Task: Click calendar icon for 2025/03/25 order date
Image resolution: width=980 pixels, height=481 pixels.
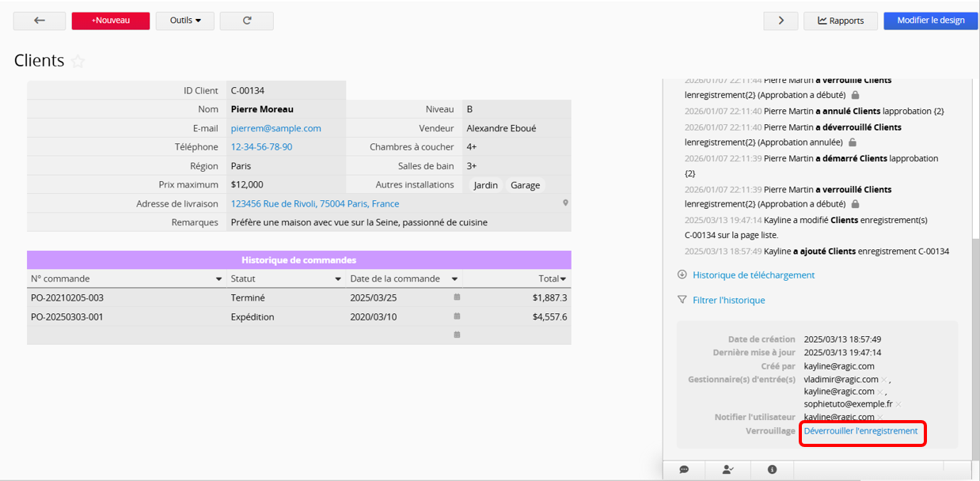Action: point(457,297)
